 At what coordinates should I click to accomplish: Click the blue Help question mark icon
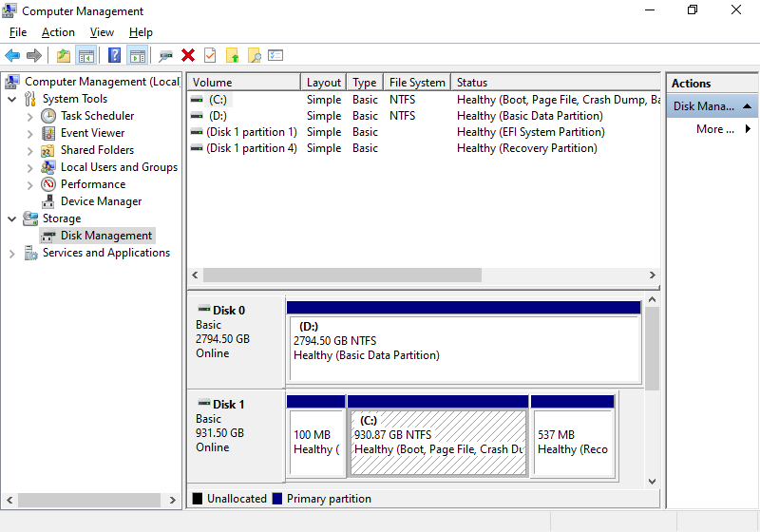pyautogui.click(x=114, y=55)
